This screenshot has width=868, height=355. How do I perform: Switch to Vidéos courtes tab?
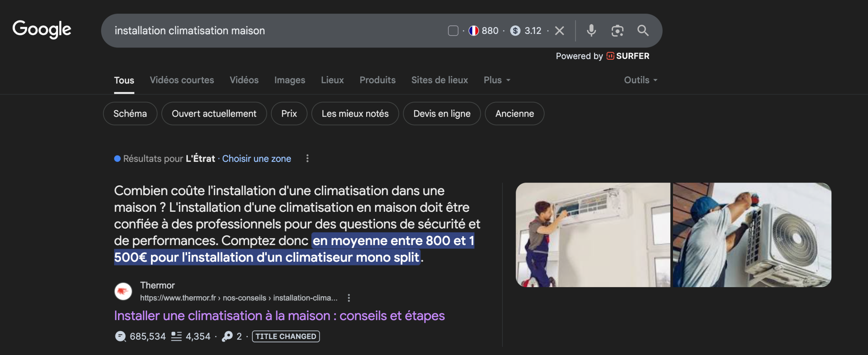(182, 80)
